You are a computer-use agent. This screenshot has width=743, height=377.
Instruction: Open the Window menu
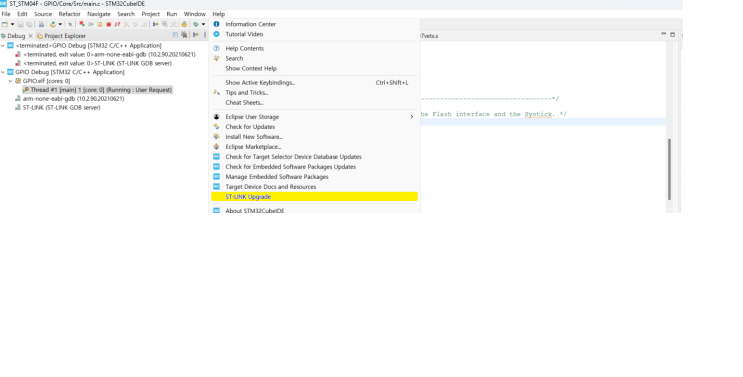pyautogui.click(x=195, y=14)
